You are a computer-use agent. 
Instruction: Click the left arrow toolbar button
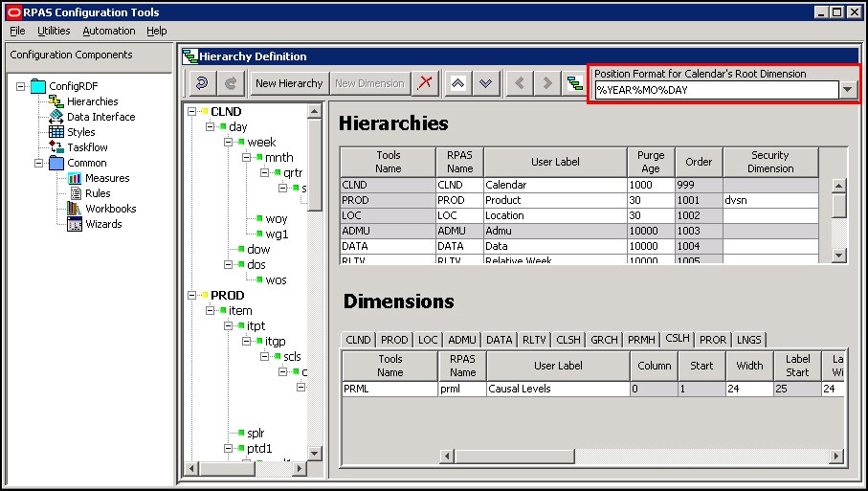520,83
